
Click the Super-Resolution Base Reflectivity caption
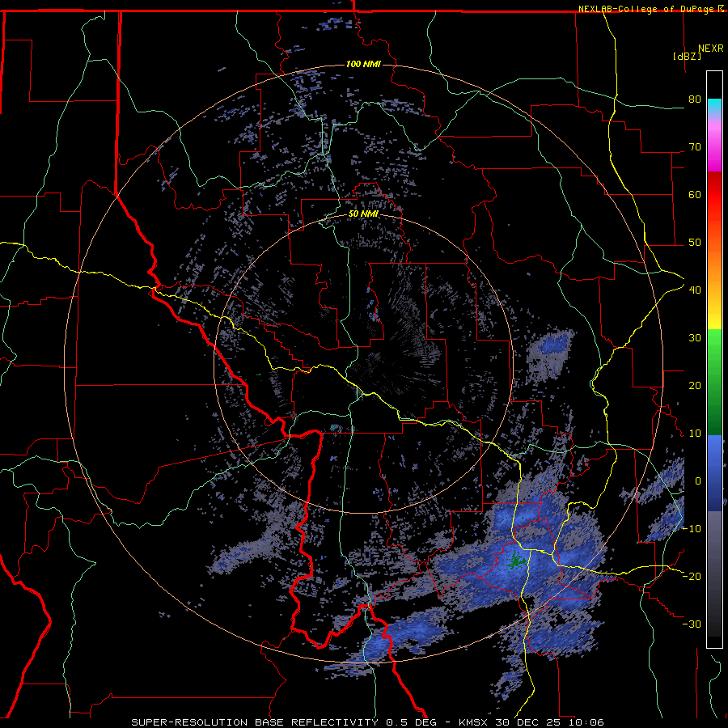[368, 722]
